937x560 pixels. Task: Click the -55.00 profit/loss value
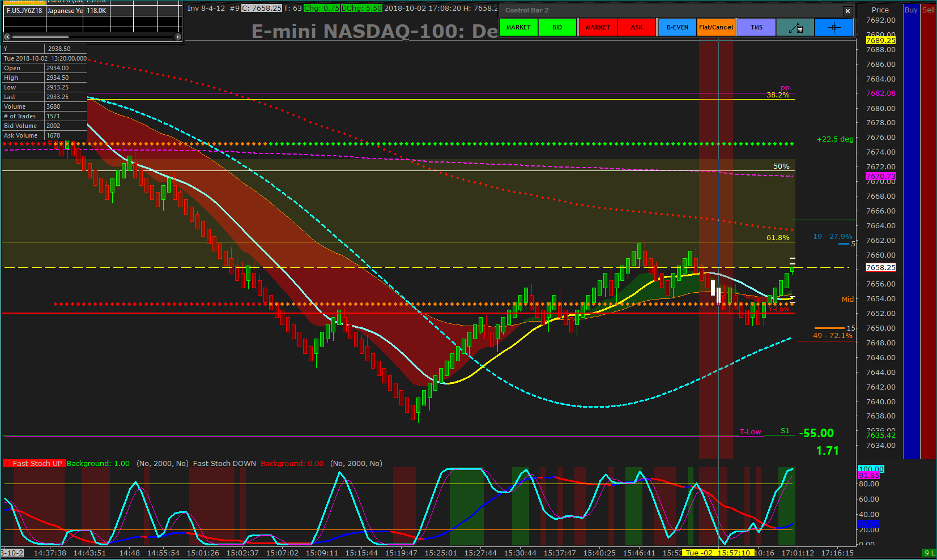[816, 433]
